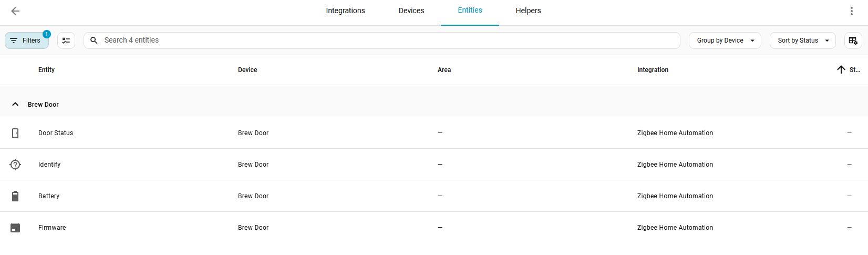
Task: Open the three-dot overflow menu
Action: tap(852, 11)
